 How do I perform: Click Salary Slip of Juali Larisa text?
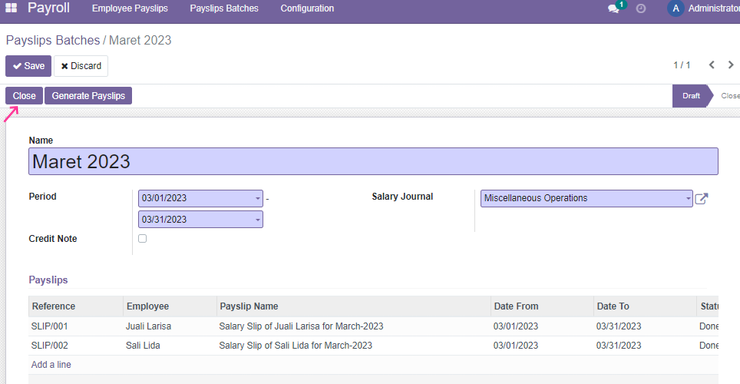[301, 326]
